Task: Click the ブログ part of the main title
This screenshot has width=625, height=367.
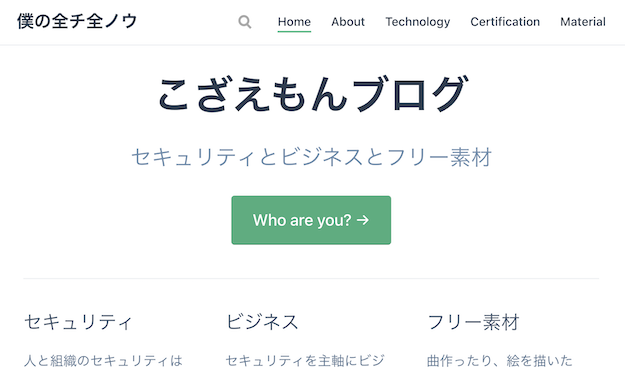Action: 411,95
